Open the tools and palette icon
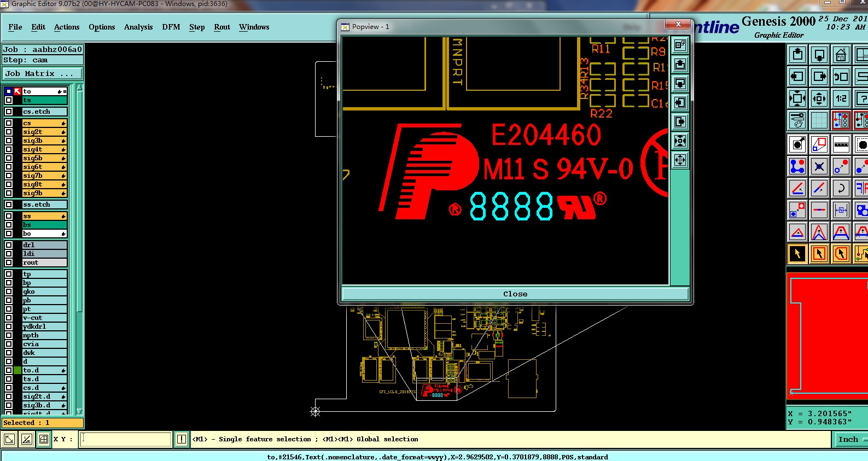This screenshot has height=461, width=868. [797, 120]
